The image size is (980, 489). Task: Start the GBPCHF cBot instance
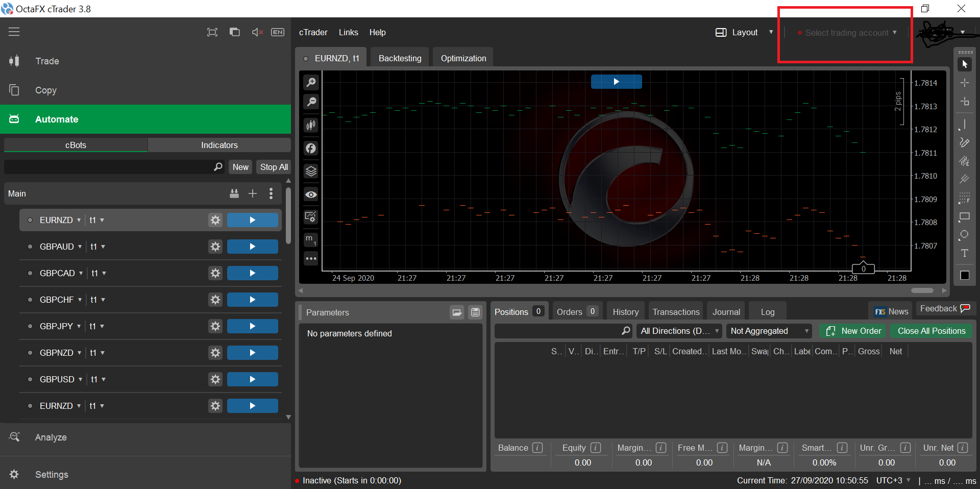pyautogui.click(x=253, y=300)
